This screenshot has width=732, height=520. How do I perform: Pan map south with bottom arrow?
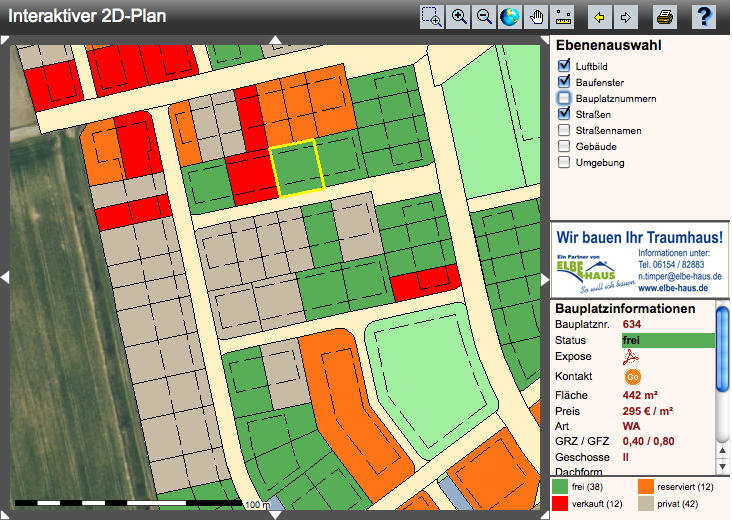(275, 515)
